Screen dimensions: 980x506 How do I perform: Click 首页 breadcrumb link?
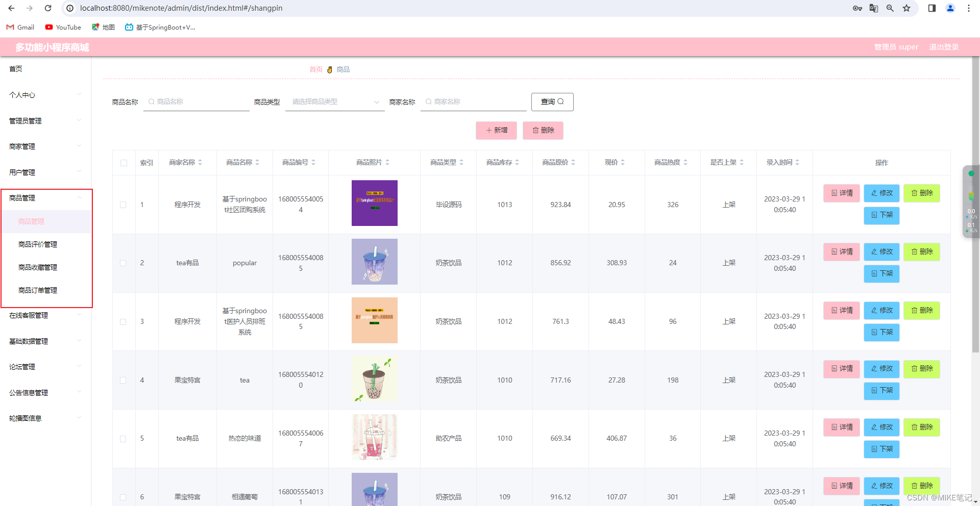coord(316,69)
